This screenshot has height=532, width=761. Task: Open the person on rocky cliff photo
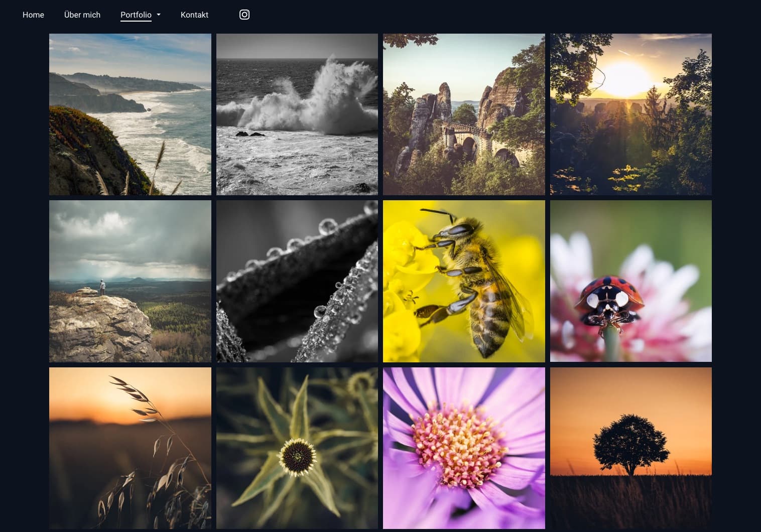coord(130,281)
